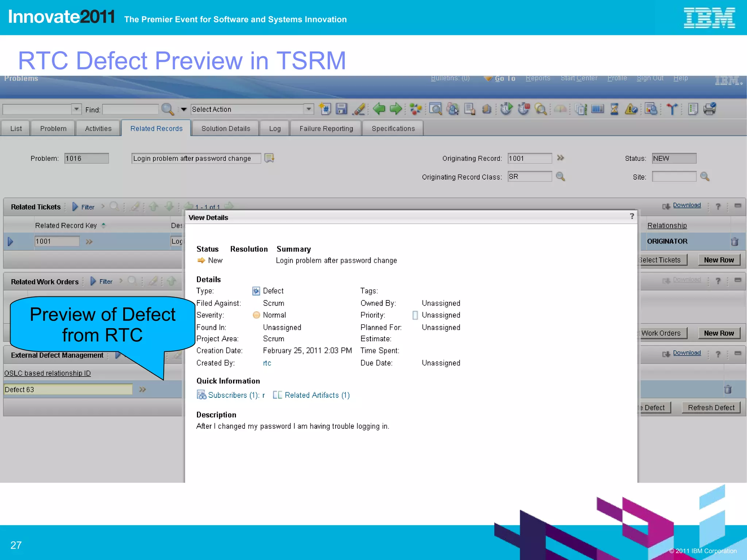This screenshot has width=747, height=560.
Task: Click Sign Out in top bar
Action: coord(650,78)
